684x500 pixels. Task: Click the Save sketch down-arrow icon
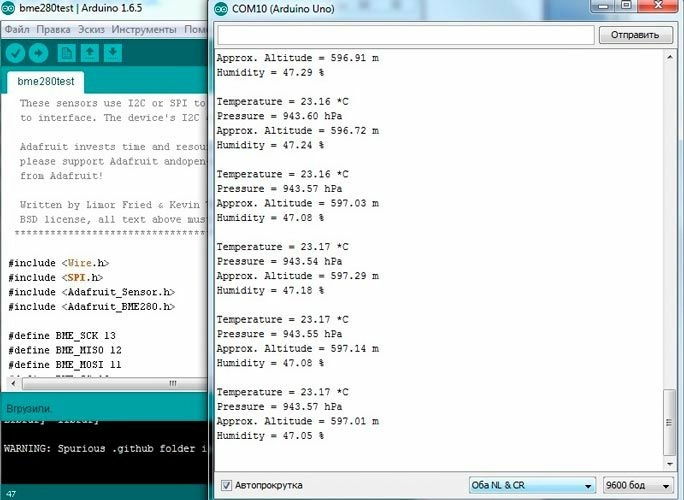click(x=113, y=53)
